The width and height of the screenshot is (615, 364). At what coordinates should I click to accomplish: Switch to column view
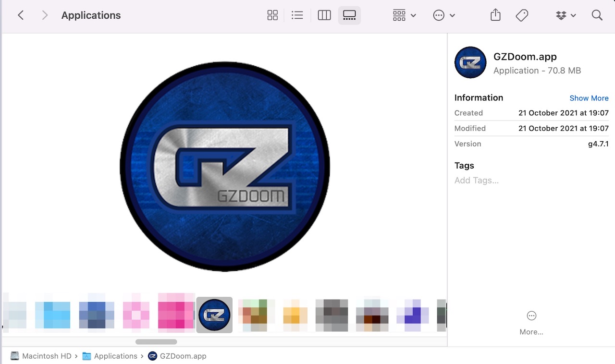[324, 15]
